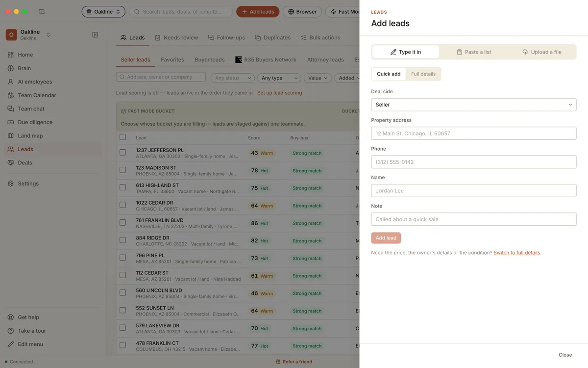Image resolution: width=588 pixels, height=368 pixels.
Task: Click the Oakline workspace avatar
Action: click(11, 35)
